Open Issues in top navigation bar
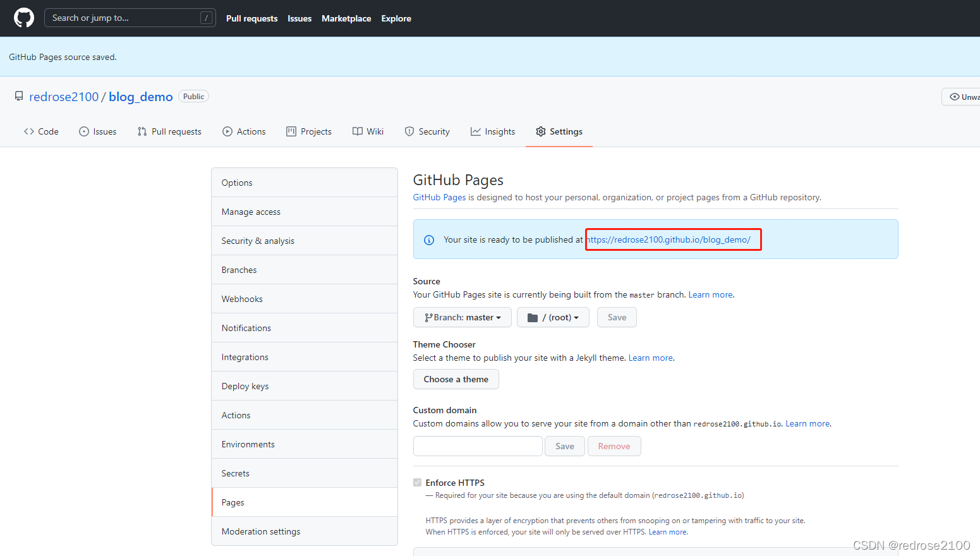This screenshot has width=980, height=556. (299, 18)
